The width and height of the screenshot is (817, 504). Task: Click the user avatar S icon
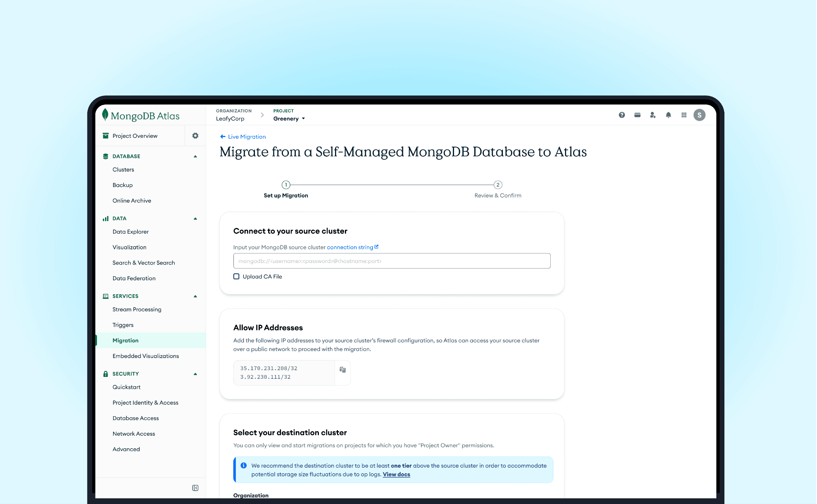pyautogui.click(x=699, y=115)
